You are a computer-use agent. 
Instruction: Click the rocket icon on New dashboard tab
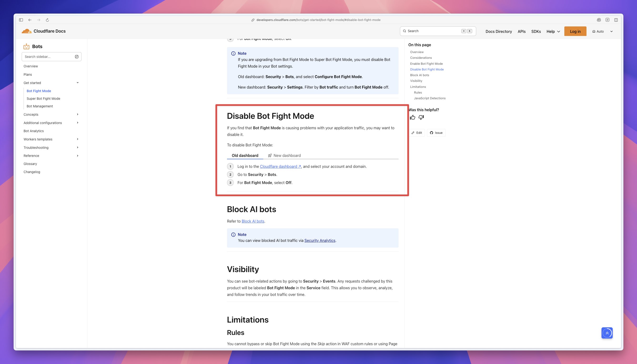pos(270,155)
